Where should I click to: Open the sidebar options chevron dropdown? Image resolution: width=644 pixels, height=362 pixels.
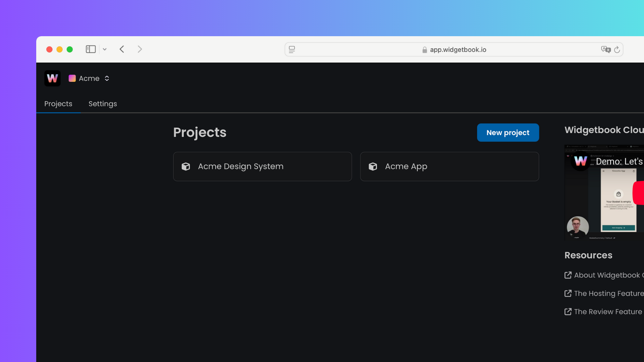click(105, 49)
